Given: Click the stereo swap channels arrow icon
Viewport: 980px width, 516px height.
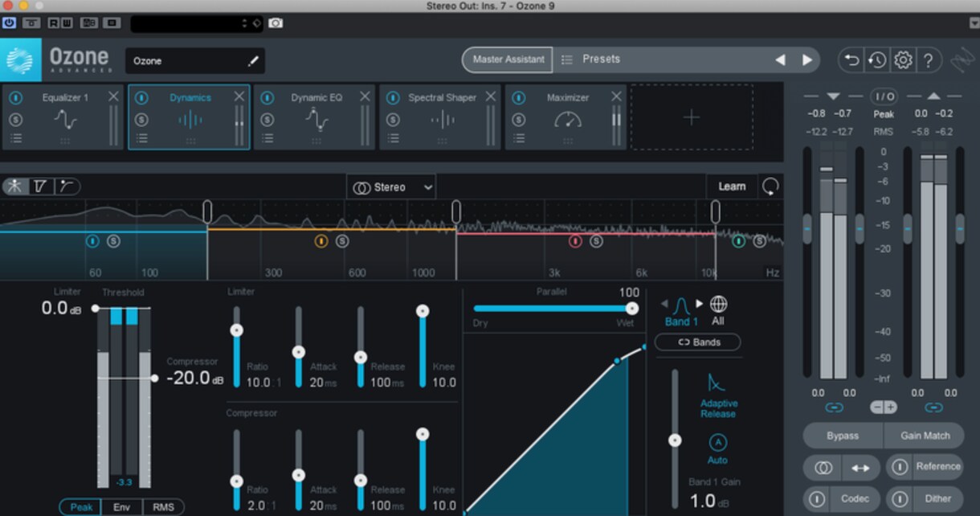Looking at the screenshot, I should coord(860,467).
